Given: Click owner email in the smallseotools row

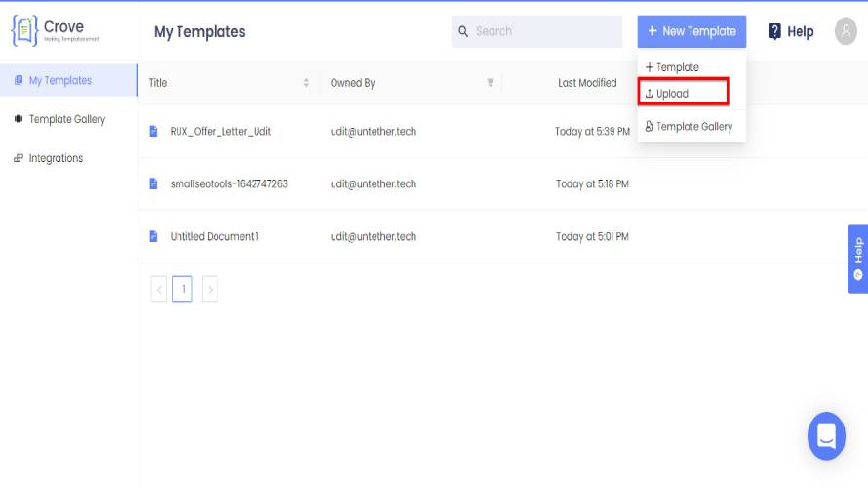Looking at the screenshot, I should (x=374, y=183).
